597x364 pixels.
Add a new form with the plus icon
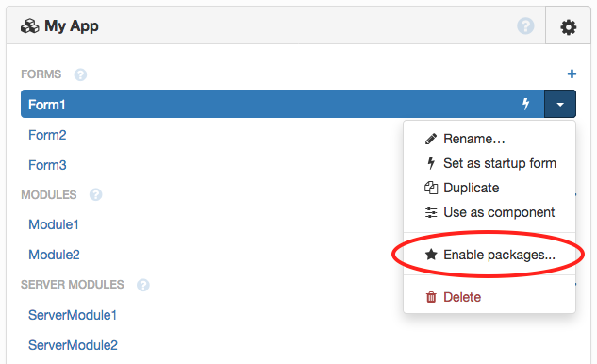click(x=572, y=74)
